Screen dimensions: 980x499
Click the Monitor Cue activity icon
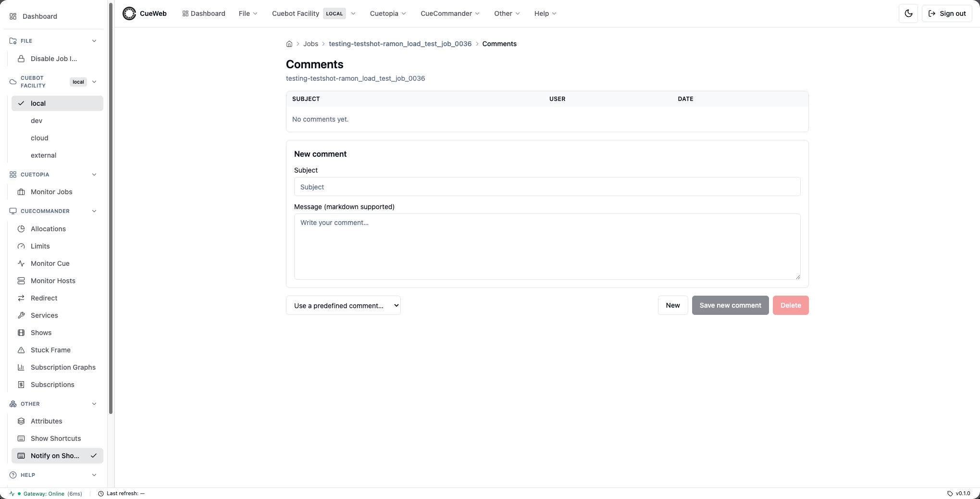21,263
